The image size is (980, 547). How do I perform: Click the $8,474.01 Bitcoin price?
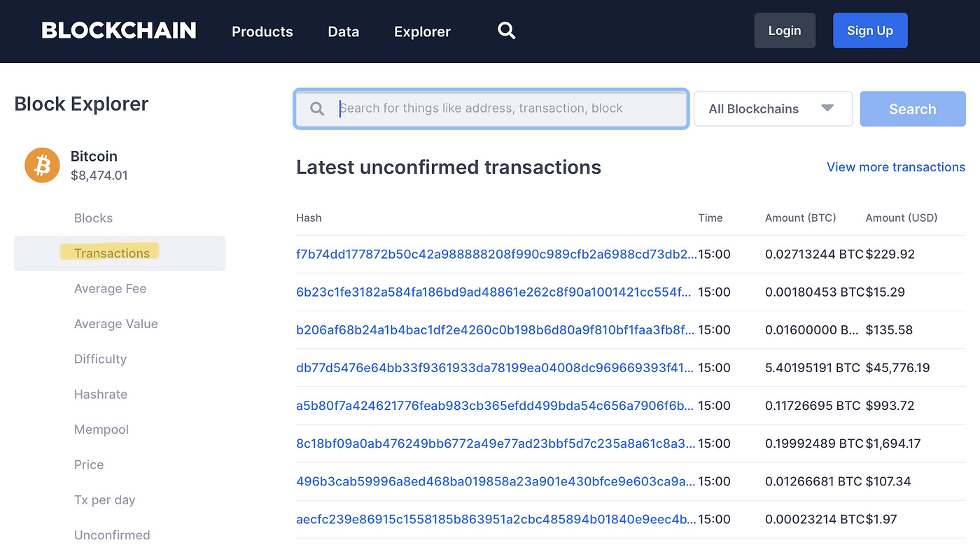[99, 176]
